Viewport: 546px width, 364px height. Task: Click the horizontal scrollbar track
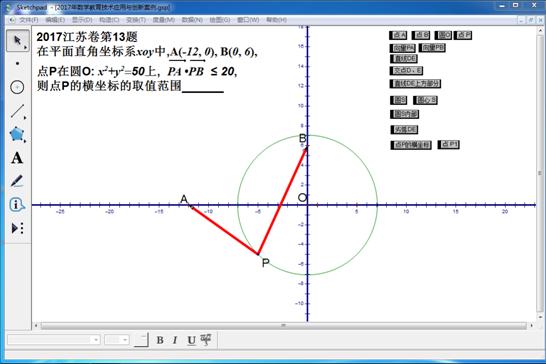pos(283,326)
